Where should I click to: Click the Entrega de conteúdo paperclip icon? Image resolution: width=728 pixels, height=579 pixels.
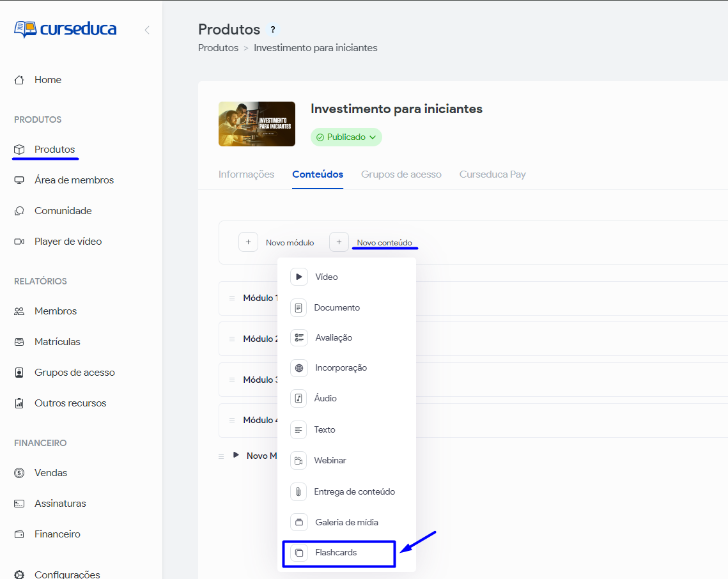coord(299,491)
